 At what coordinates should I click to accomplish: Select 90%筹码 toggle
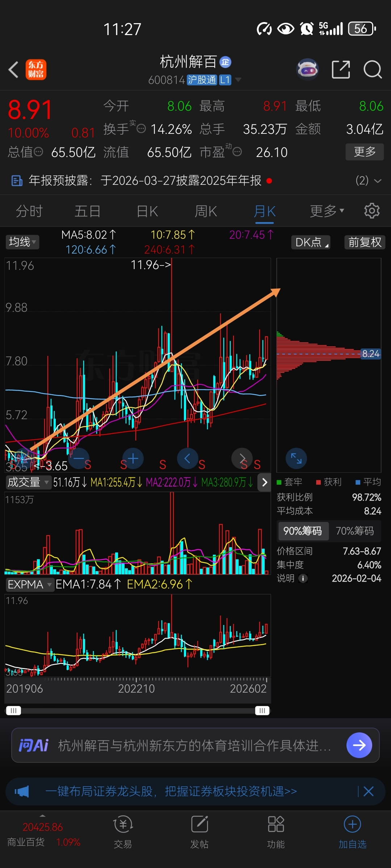click(303, 531)
